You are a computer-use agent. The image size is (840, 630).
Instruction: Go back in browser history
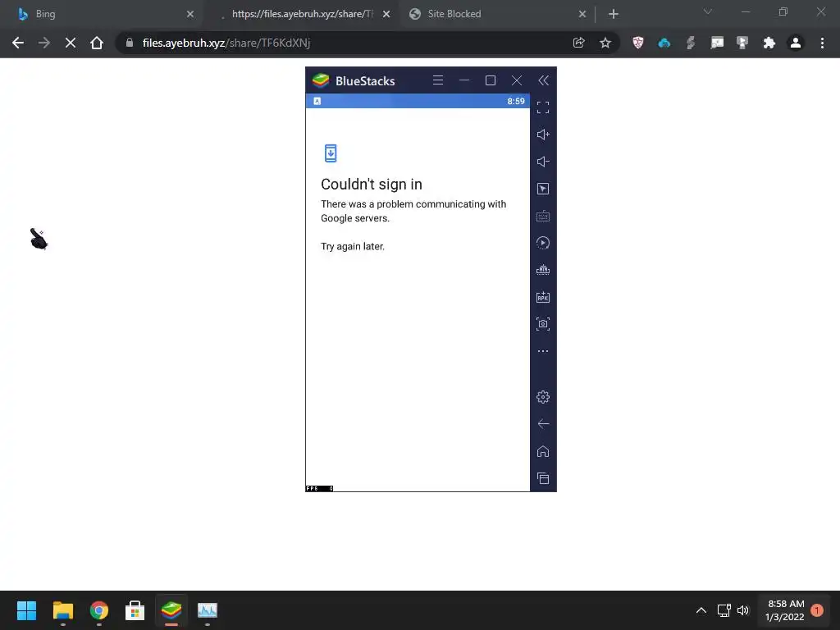coord(18,43)
